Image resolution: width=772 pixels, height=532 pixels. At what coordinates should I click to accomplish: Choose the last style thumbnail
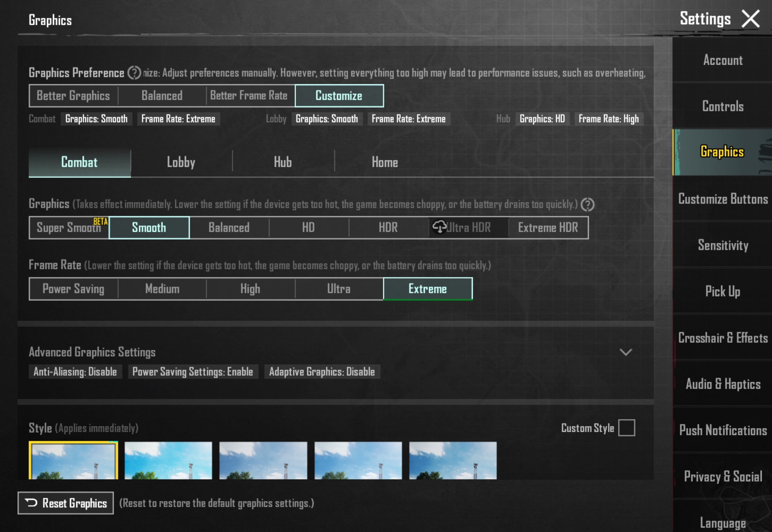pyautogui.click(x=453, y=460)
